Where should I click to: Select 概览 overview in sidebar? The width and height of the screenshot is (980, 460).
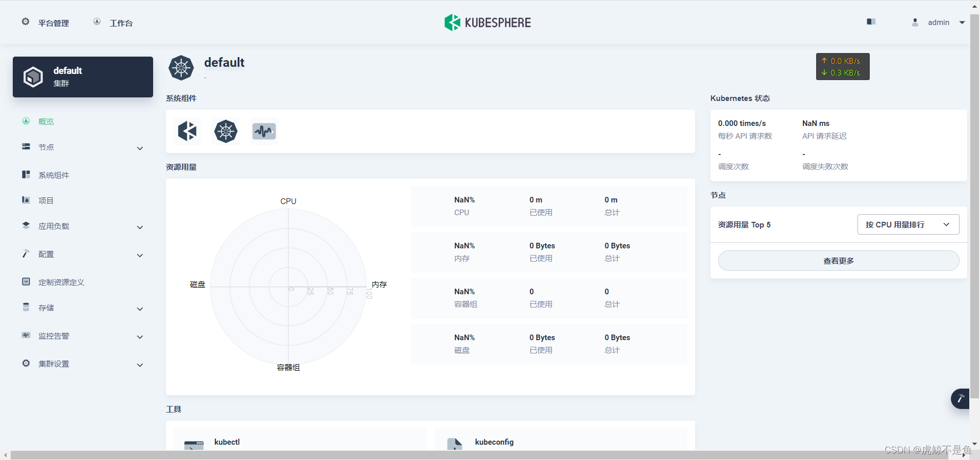[x=46, y=121]
